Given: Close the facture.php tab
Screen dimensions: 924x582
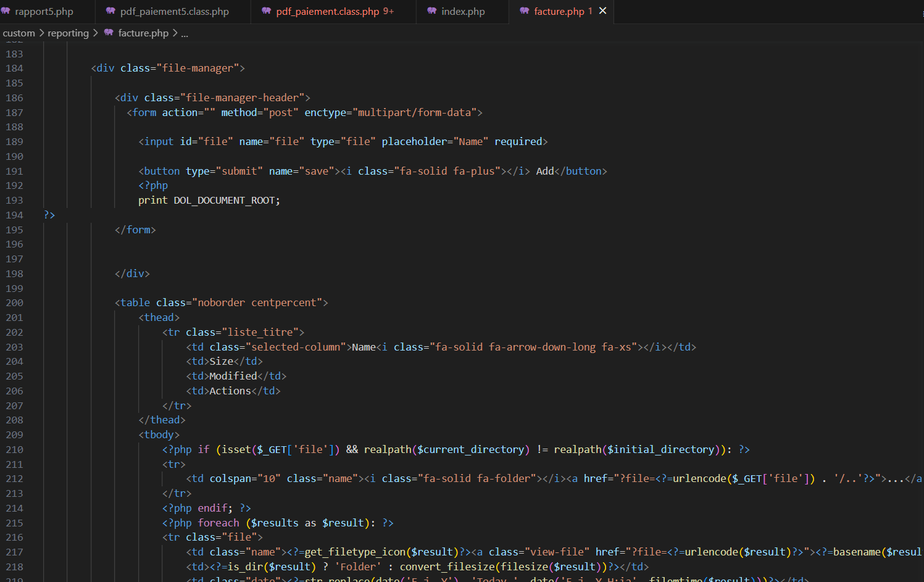Looking at the screenshot, I should (603, 11).
